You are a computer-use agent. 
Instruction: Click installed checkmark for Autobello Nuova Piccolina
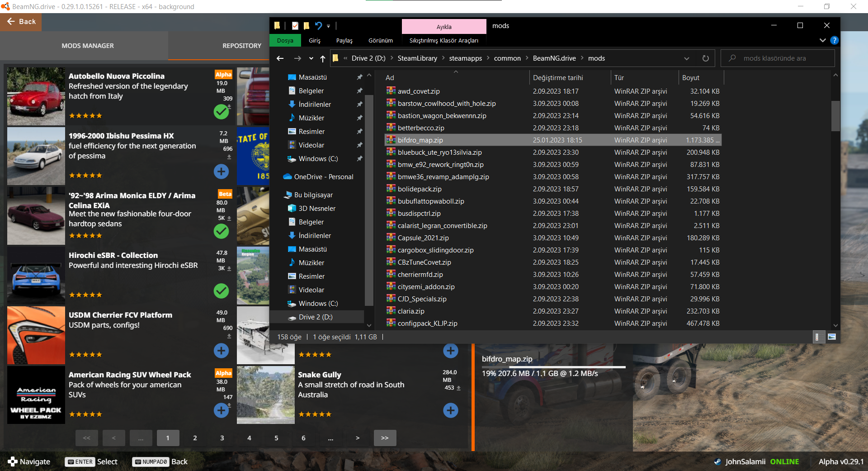(221, 111)
